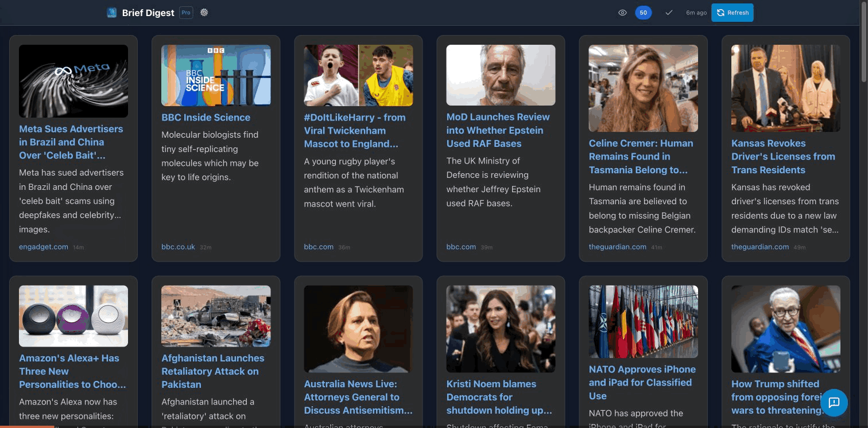Open Kristi Noem blames Democrats headline
868x428 pixels.
click(x=499, y=397)
